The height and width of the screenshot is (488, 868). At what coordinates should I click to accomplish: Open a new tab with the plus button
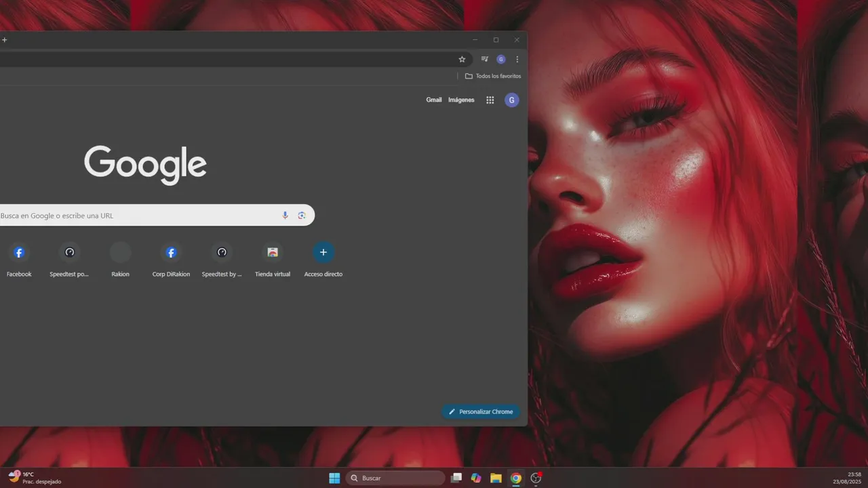pos(4,40)
